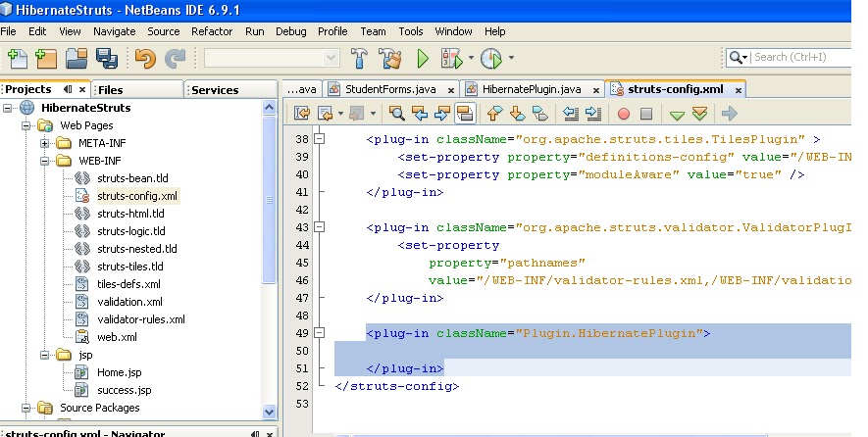Click the gray right-arrow editor icon

[730, 114]
